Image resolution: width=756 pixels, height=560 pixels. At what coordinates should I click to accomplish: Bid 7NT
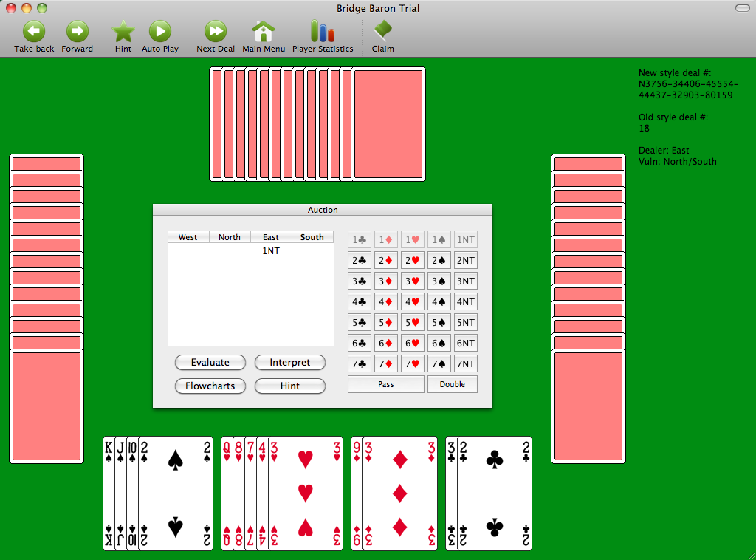pos(466,364)
